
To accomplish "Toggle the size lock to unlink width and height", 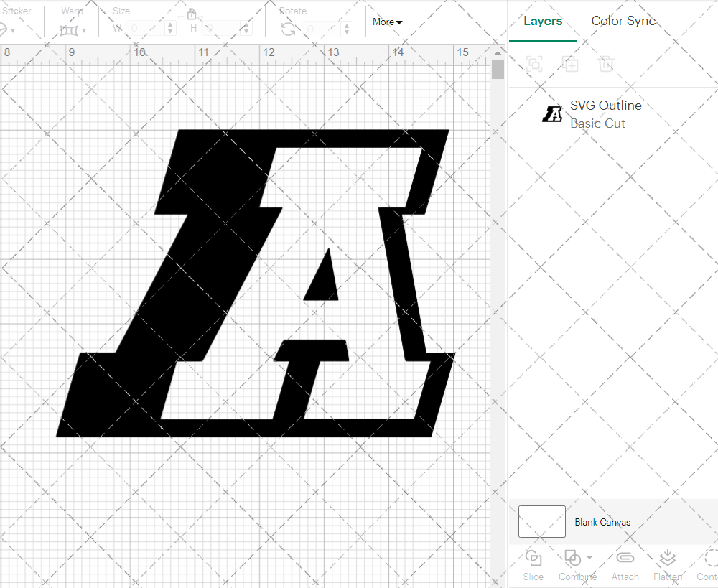I will click(192, 14).
